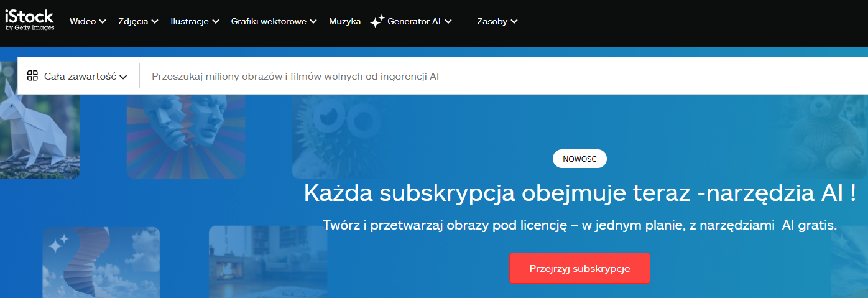Open the Grafiki wektorowe menu
The width and height of the screenshot is (868, 298).
pos(274,21)
